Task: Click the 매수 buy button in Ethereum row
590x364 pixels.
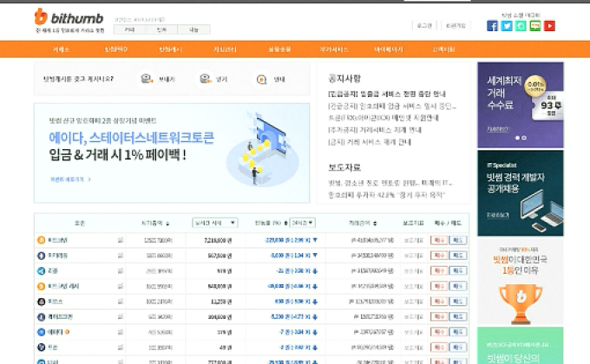Action: [439, 256]
